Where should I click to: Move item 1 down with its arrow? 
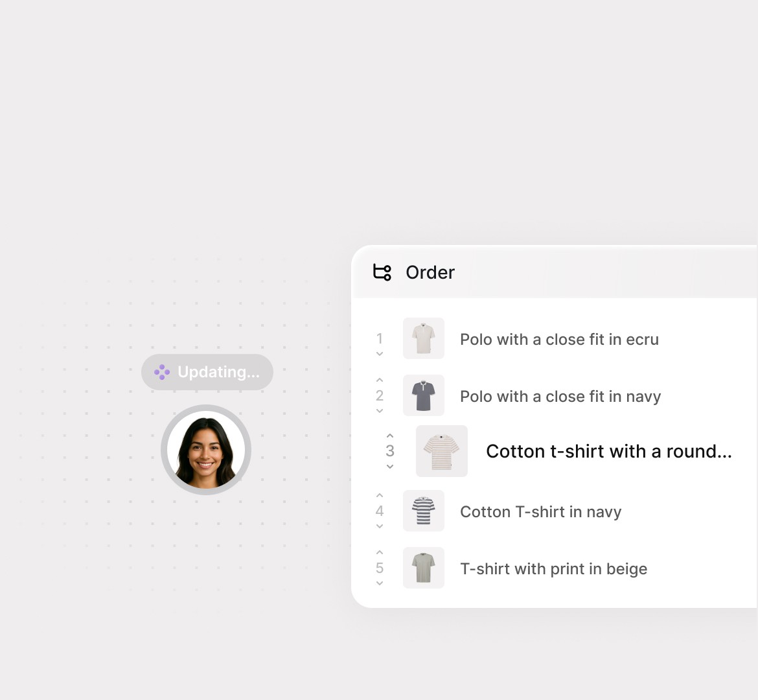(380, 354)
